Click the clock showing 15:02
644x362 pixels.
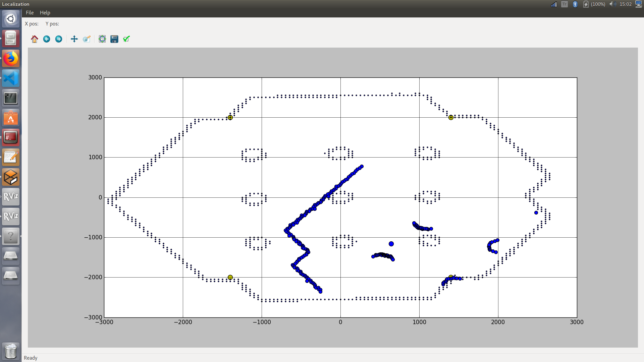(626, 4)
